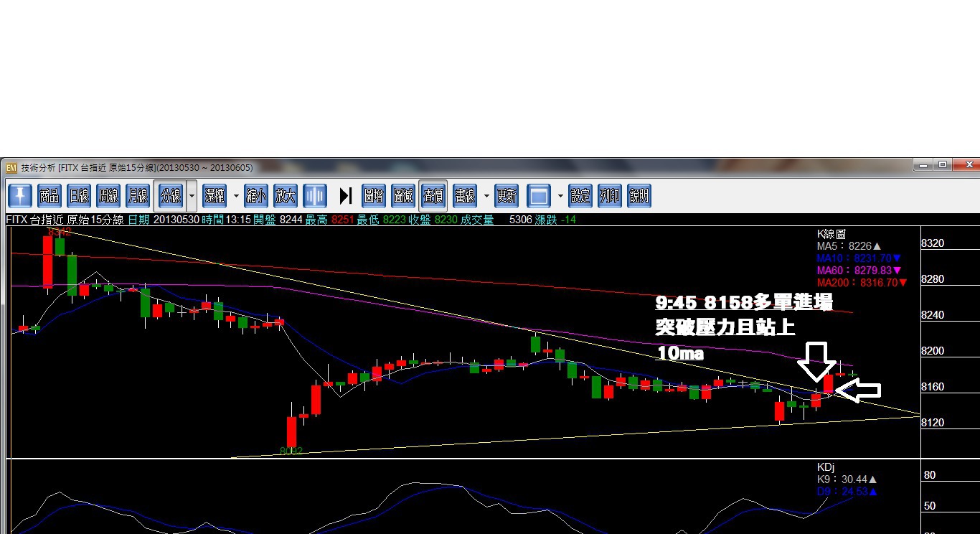Click 放大 to zoom in chart

point(286,195)
